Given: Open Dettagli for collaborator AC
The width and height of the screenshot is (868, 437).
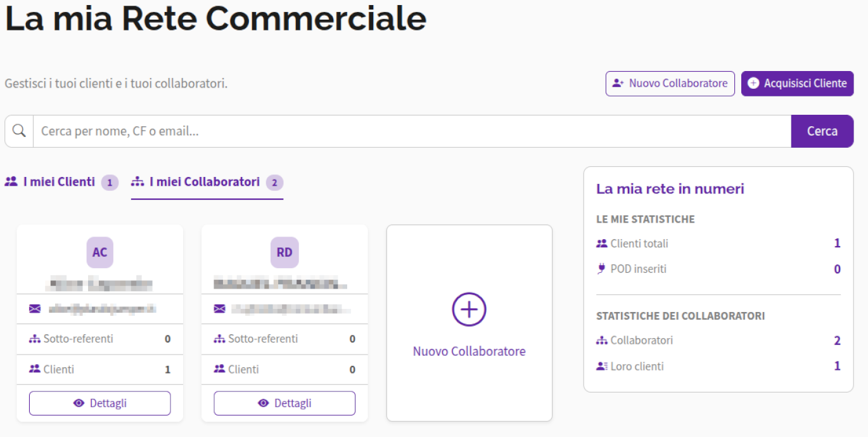Looking at the screenshot, I should 100,403.
